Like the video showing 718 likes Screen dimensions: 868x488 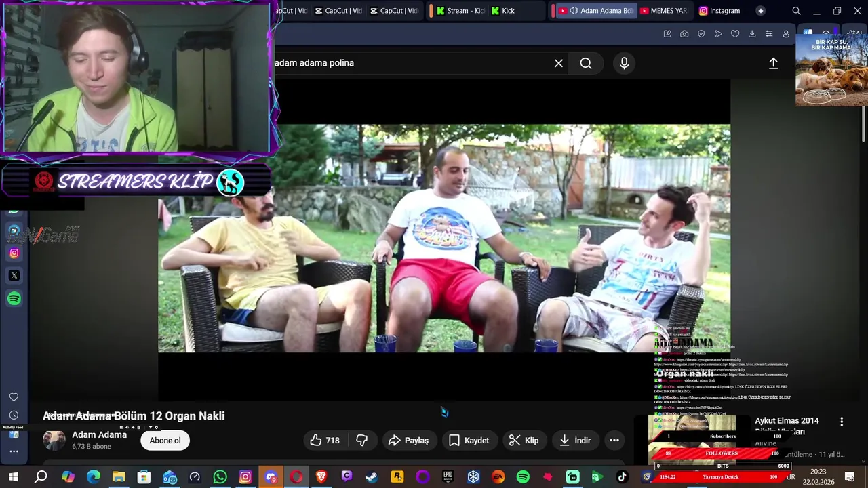[325, 441]
